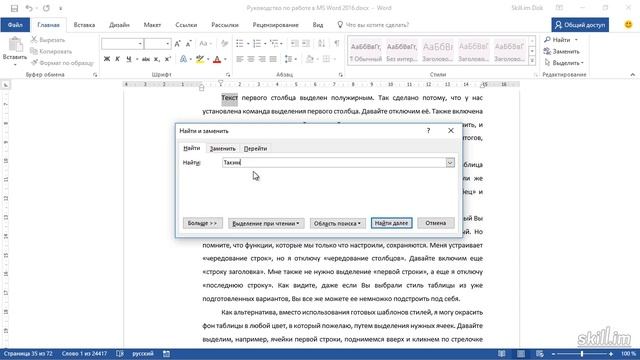640x360 pixels.
Task: Click the help ? button in the dialog
Action: point(428,131)
